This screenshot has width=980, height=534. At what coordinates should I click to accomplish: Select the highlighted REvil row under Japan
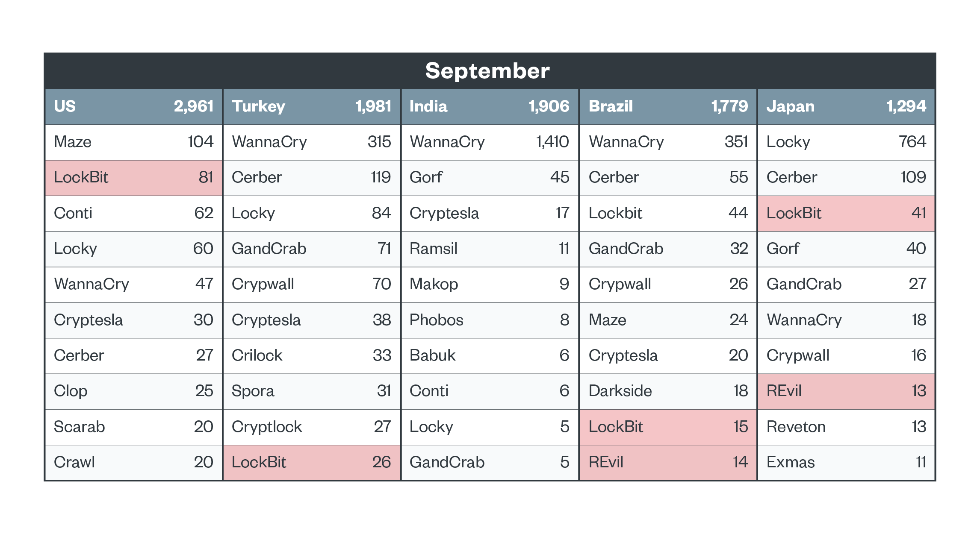(x=846, y=391)
